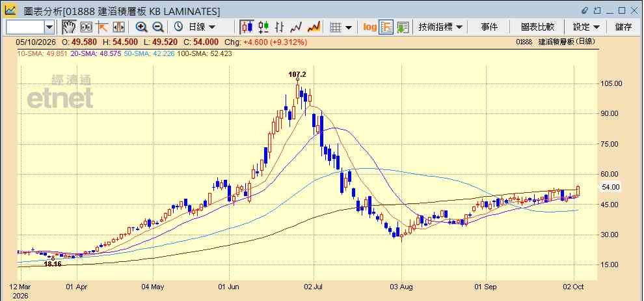Open the 技術指標 dropdown menu
This screenshot has width=644, height=301.
click(x=440, y=27)
